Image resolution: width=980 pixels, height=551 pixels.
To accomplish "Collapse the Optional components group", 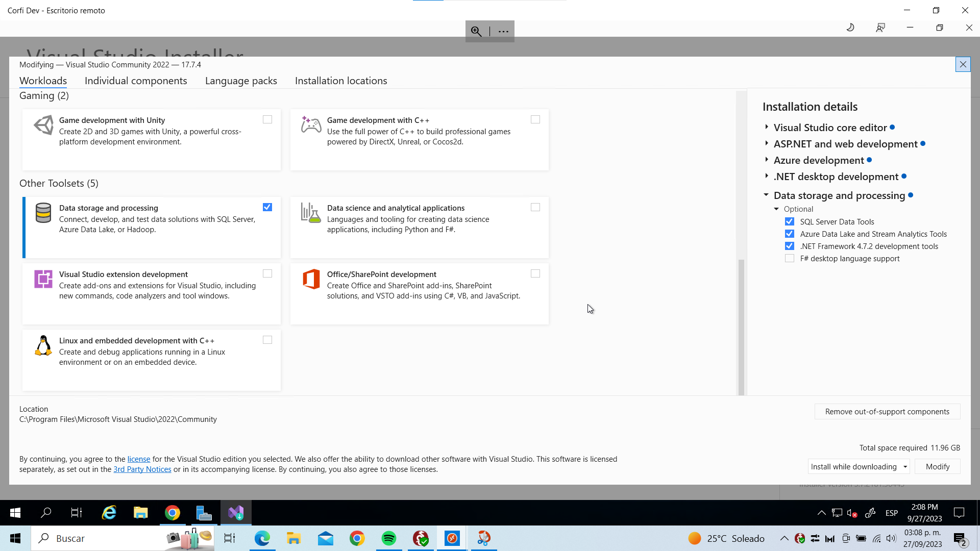I will (776, 209).
